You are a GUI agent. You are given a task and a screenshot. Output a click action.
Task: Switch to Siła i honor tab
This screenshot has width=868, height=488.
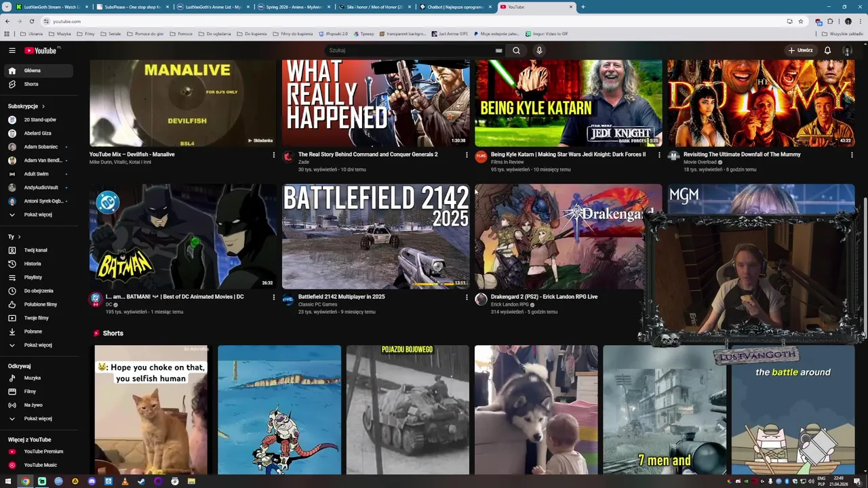click(374, 7)
